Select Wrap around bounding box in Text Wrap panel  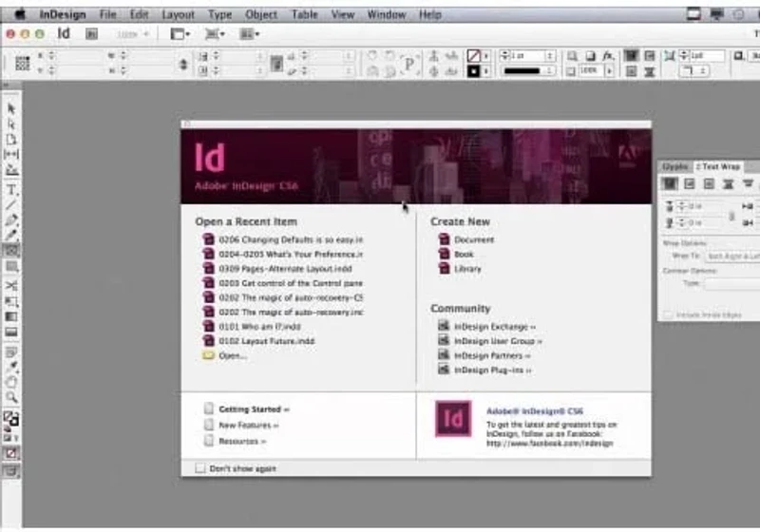[690, 183]
